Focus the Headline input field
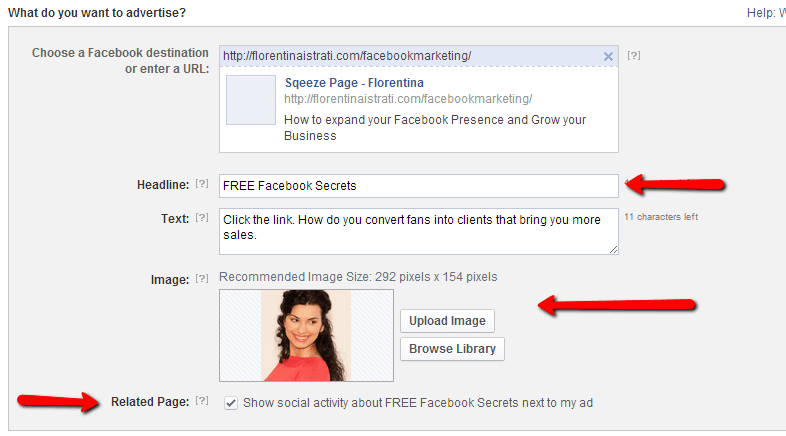786x436 pixels. point(419,186)
